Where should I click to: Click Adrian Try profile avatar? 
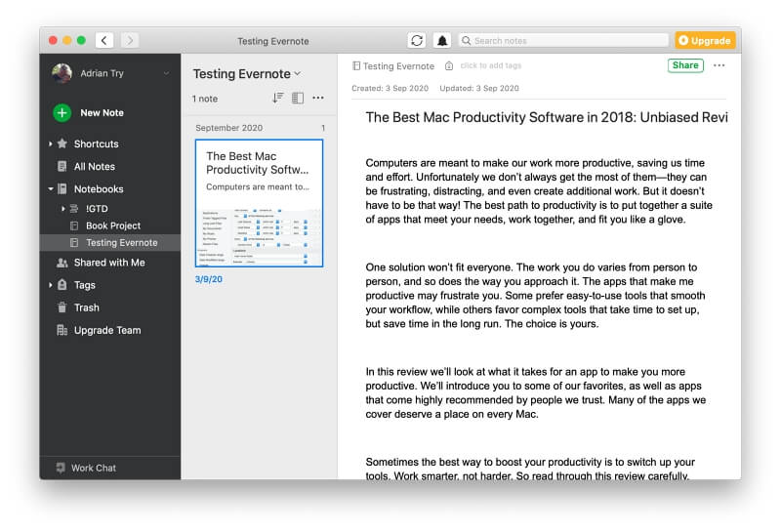tap(62, 73)
